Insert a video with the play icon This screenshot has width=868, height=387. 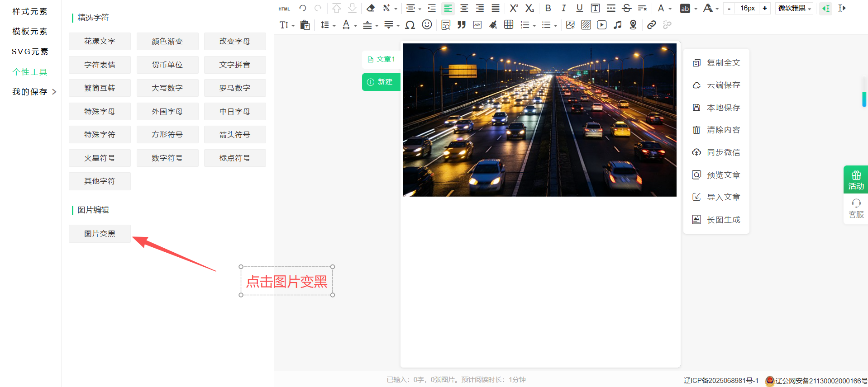tap(601, 25)
